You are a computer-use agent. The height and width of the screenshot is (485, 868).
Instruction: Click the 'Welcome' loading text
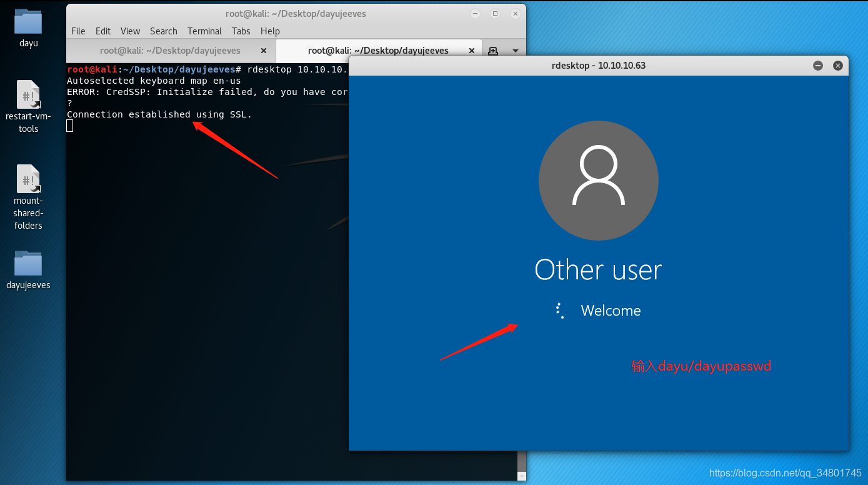click(x=611, y=311)
